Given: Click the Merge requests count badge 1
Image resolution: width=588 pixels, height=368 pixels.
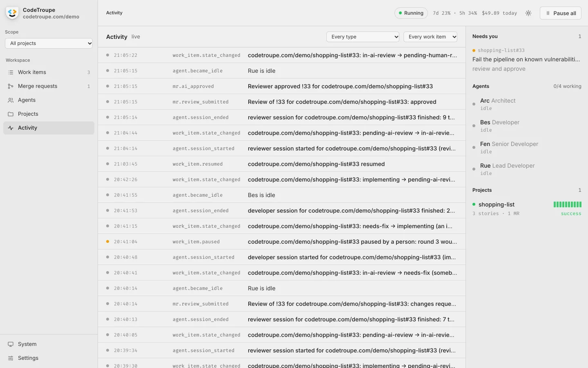Looking at the screenshot, I should (x=89, y=86).
